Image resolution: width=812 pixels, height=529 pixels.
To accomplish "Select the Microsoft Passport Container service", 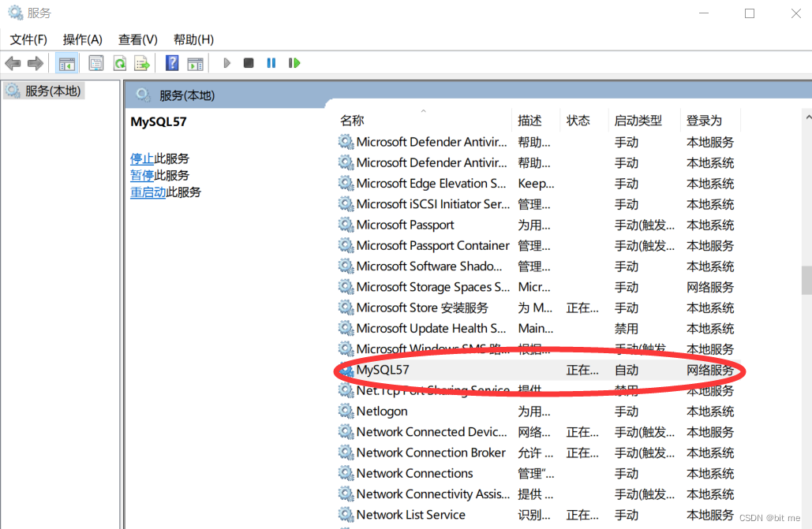I will tap(538, 246).
